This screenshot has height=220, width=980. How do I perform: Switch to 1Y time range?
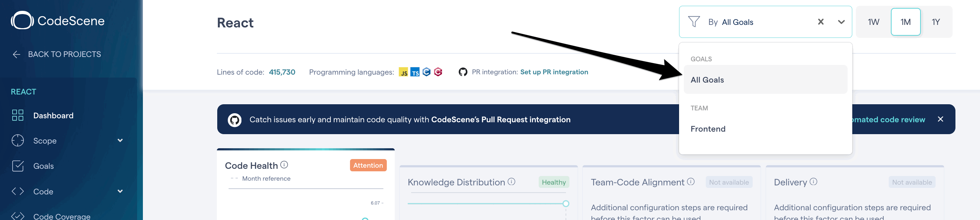tap(936, 22)
